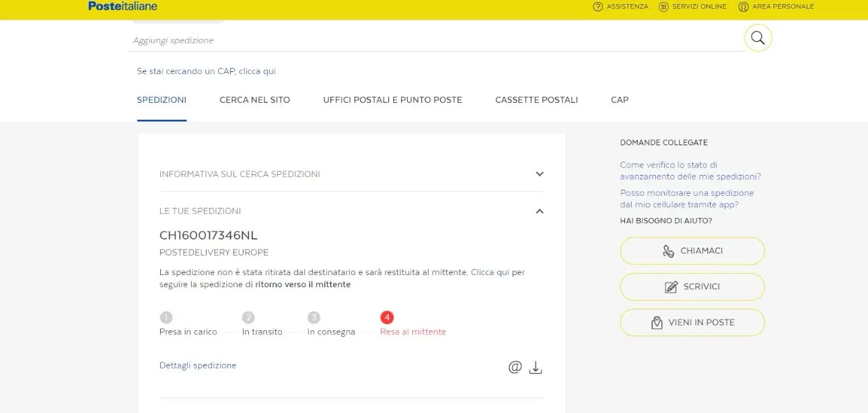Click Presa in carico status label
The height and width of the screenshot is (413, 868).
(188, 332)
